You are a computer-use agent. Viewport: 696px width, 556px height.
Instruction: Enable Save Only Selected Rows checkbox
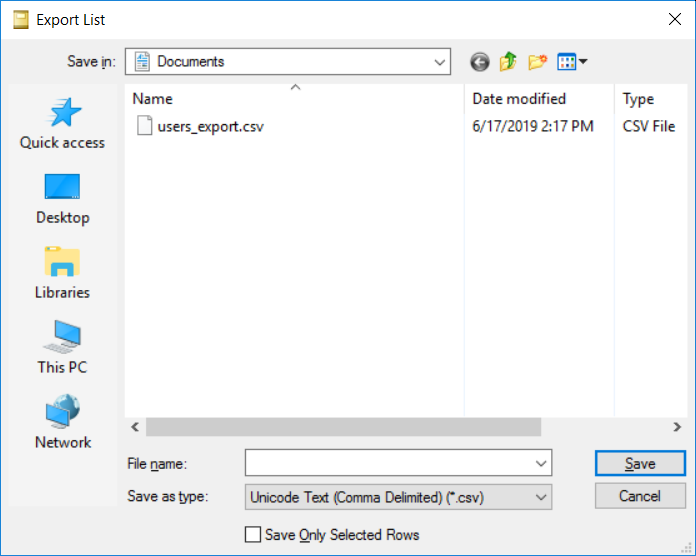(x=253, y=535)
